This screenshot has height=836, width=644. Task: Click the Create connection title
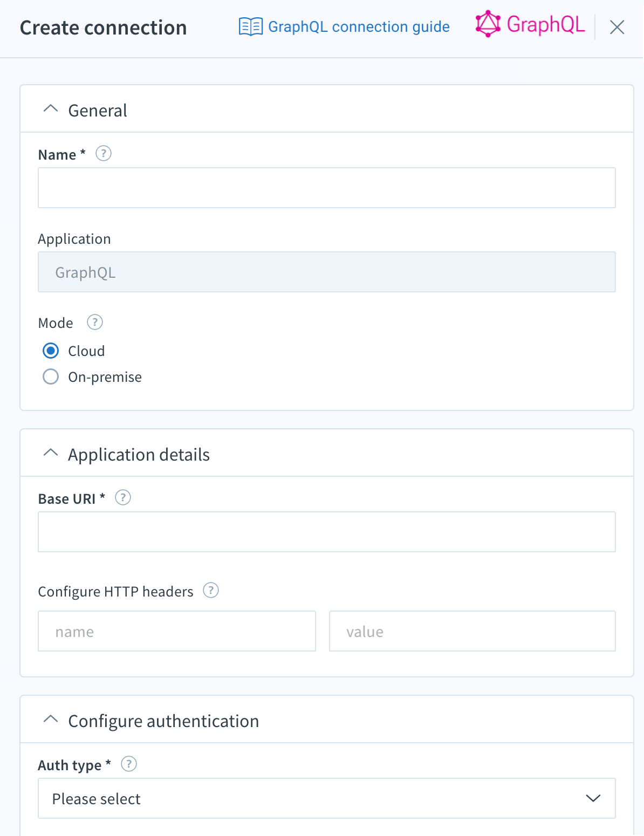click(104, 28)
